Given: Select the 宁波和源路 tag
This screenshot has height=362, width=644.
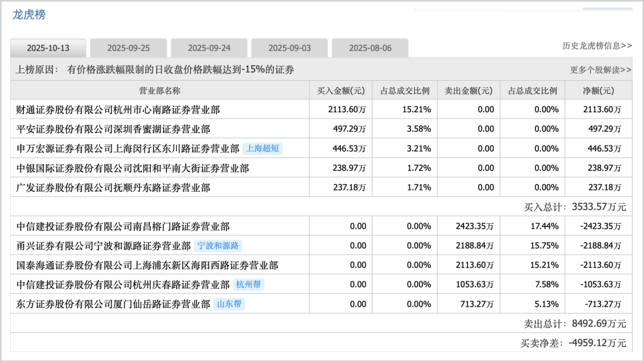Looking at the screenshot, I should point(218,246).
